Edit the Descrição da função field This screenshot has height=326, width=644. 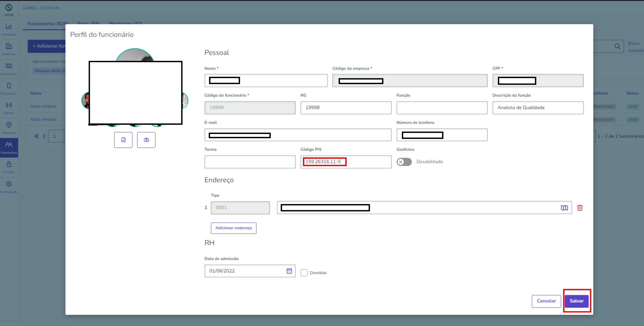point(538,107)
